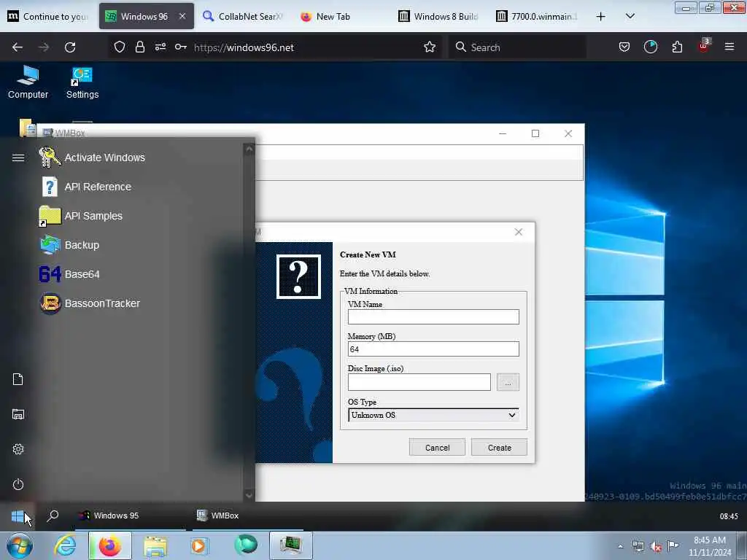Open Documents icon in start sidebar
Screen dimensions: 747x560
point(18,379)
